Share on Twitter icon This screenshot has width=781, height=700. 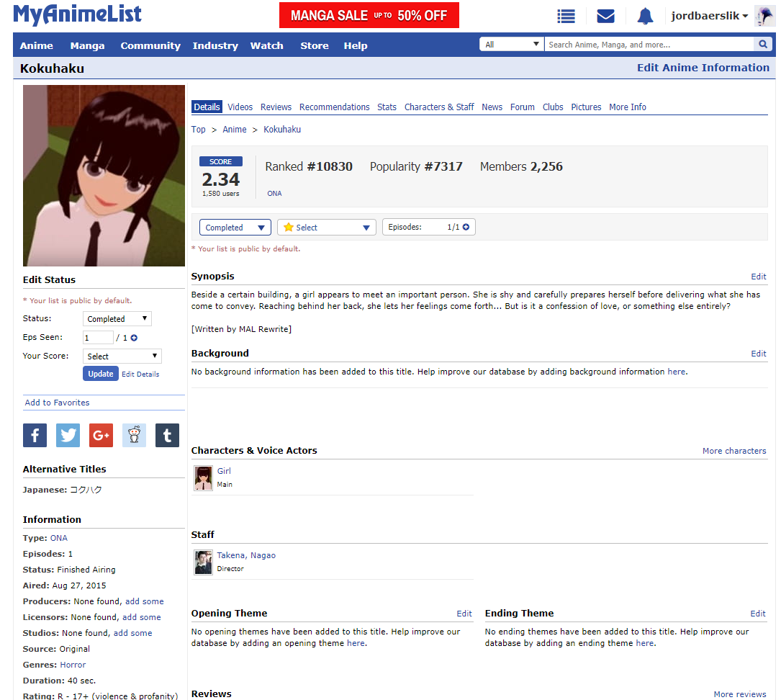tap(68, 435)
